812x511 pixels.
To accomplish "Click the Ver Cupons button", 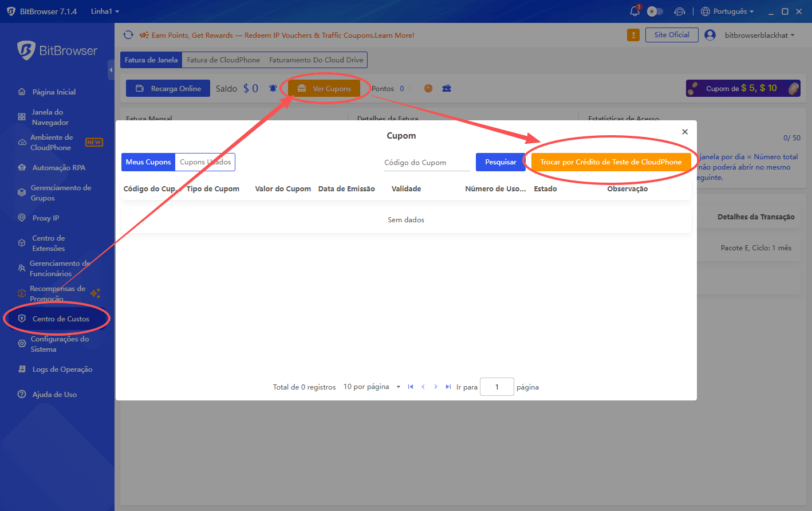I will 324,88.
